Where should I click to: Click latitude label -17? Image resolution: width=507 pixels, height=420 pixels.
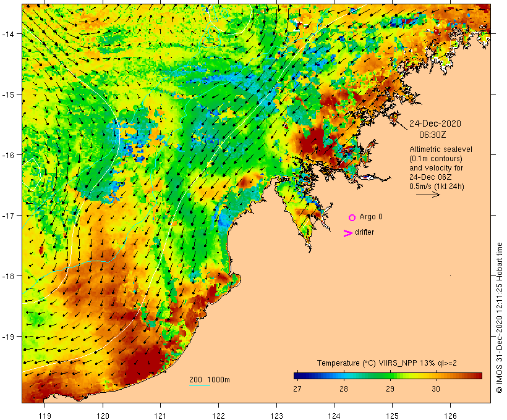[x=7, y=215]
